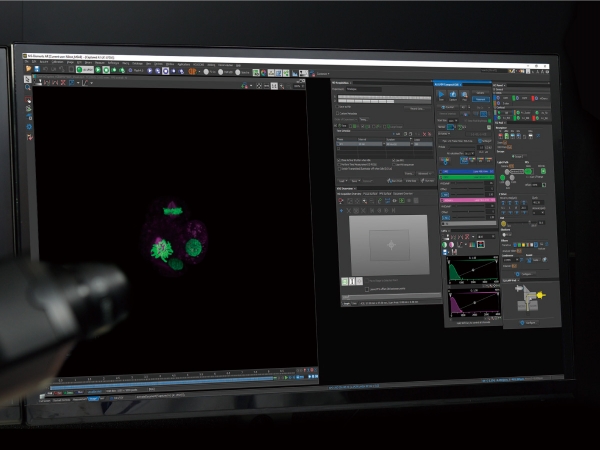Open the Image menu
This screenshot has width=600, height=450.
tap(70, 62)
